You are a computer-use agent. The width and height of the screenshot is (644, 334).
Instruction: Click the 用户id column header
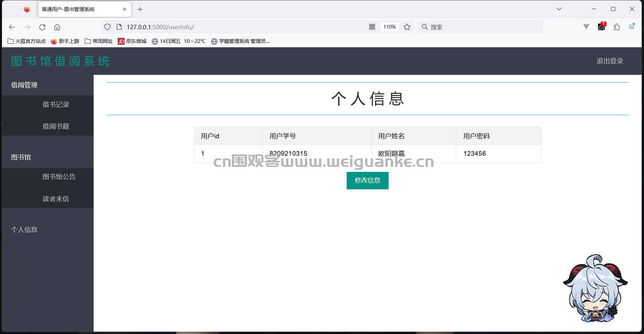click(x=228, y=136)
